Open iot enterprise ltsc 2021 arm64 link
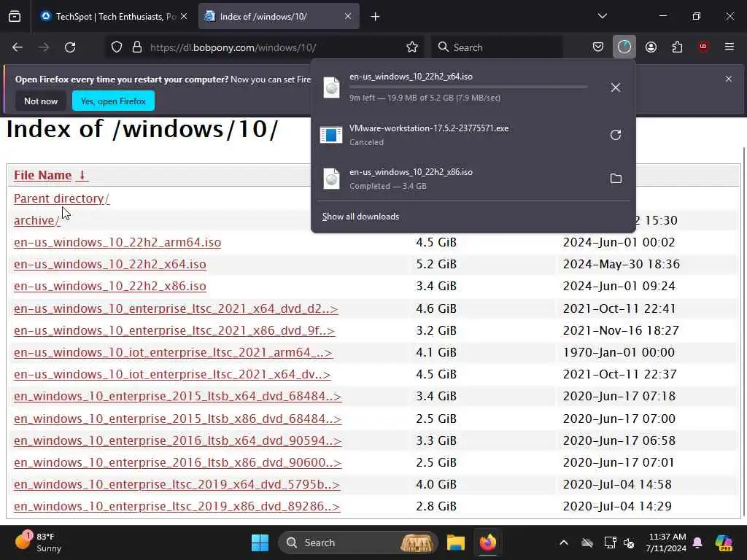The height and width of the screenshot is (560, 747). pyautogui.click(x=173, y=352)
